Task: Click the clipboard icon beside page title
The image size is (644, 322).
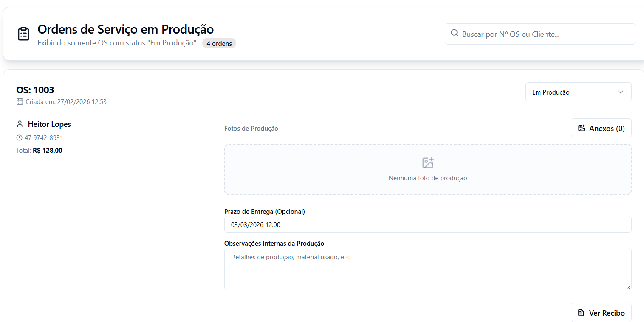Action: 23,34
